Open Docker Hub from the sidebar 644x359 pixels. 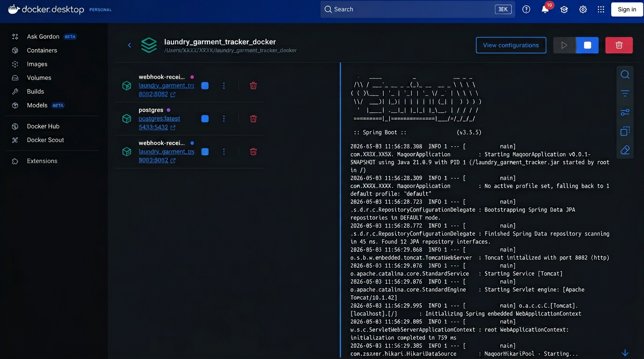[43, 126]
